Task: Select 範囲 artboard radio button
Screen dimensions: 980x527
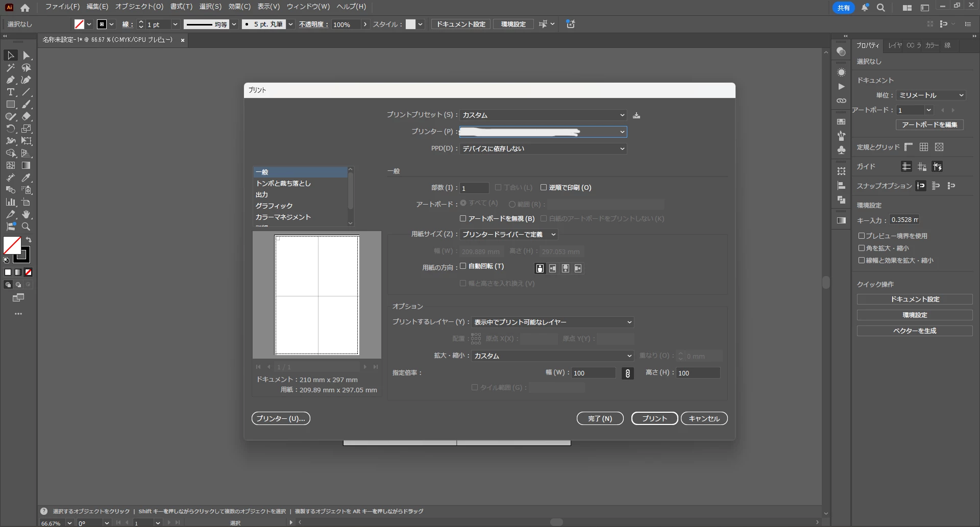Action: (512, 204)
